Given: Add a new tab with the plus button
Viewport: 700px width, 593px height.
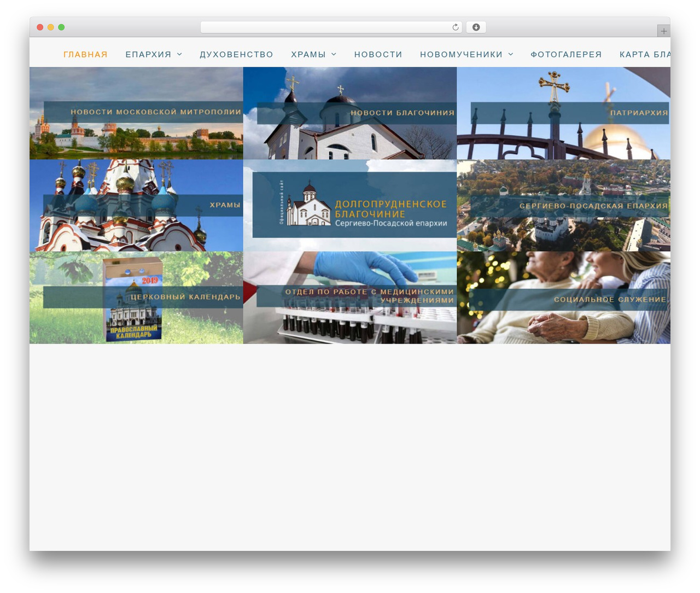Looking at the screenshot, I should pyautogui.click(x=663, y=31).
